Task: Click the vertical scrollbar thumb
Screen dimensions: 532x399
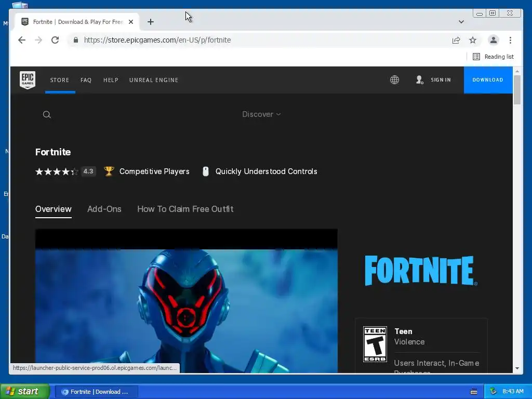Action: 517,90
